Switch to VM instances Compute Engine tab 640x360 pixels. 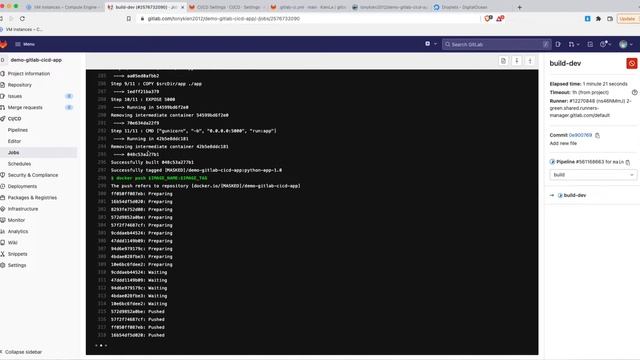62,7
